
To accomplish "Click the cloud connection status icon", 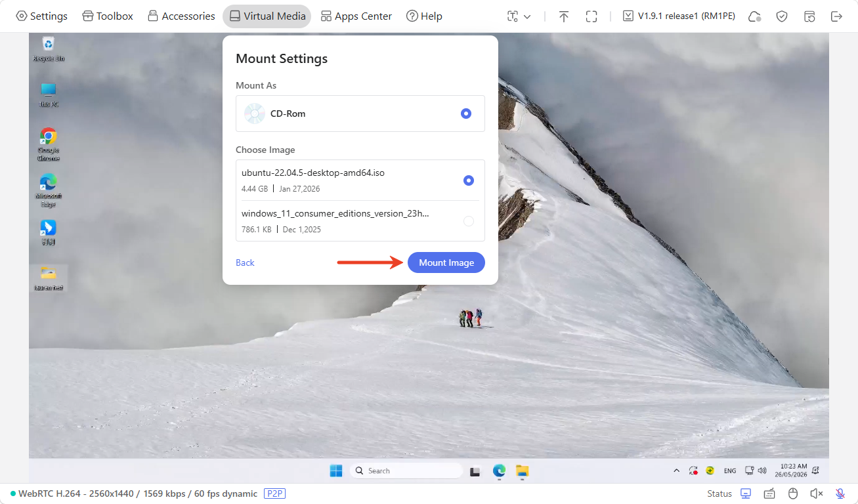I will pos(756,16).
